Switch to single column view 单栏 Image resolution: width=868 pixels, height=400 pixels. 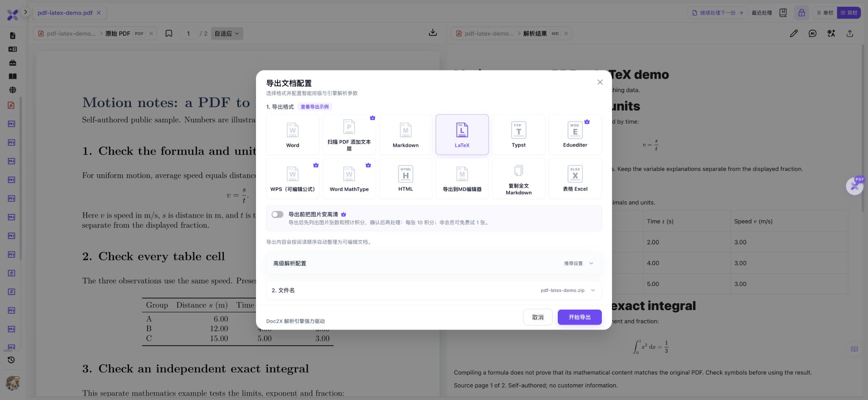(825, 13)
